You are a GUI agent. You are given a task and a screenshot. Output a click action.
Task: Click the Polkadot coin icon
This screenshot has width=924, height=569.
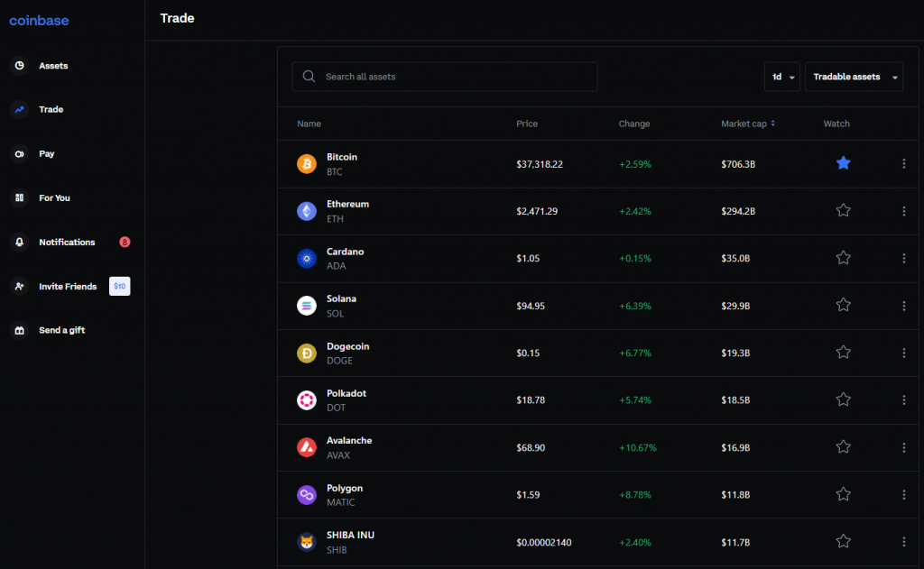tap(307, 400)
